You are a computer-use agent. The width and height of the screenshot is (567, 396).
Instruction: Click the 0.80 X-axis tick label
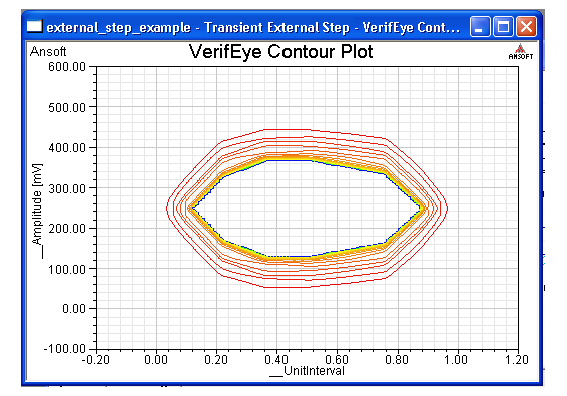(397, 360)
